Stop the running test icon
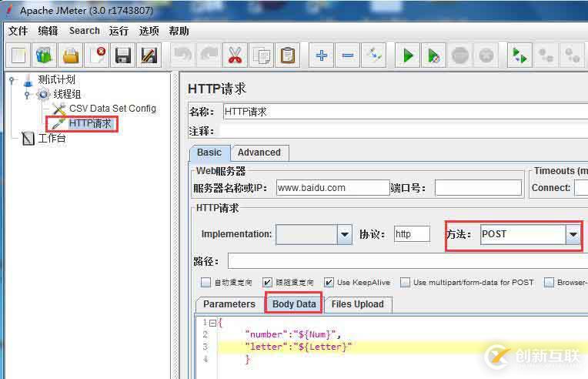The image size is (588, 379). coord(460,55)
